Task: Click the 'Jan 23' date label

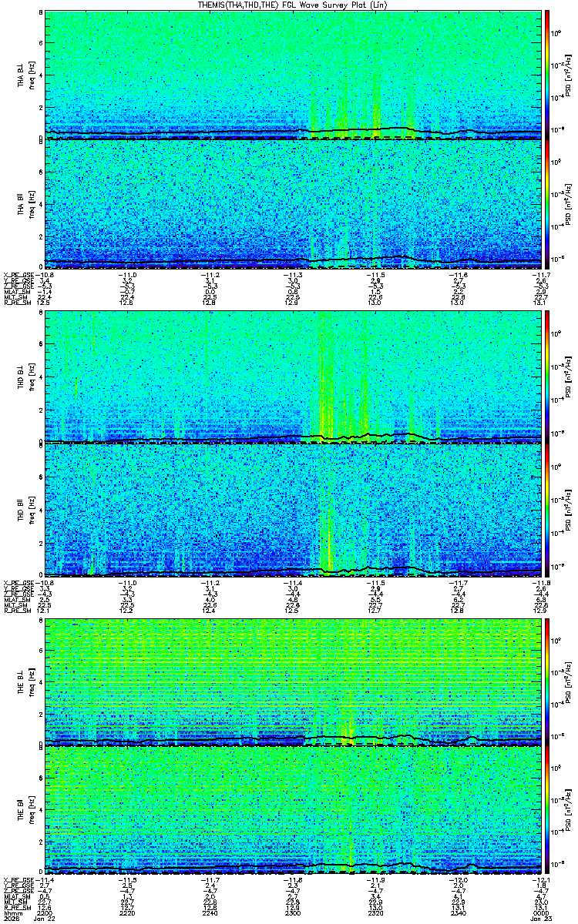Action: coord(541,918)
